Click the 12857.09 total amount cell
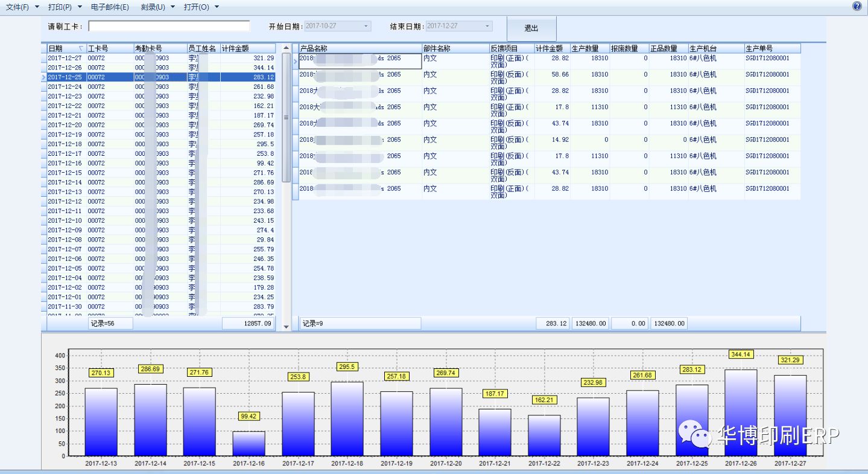 (x=248, y=324)
